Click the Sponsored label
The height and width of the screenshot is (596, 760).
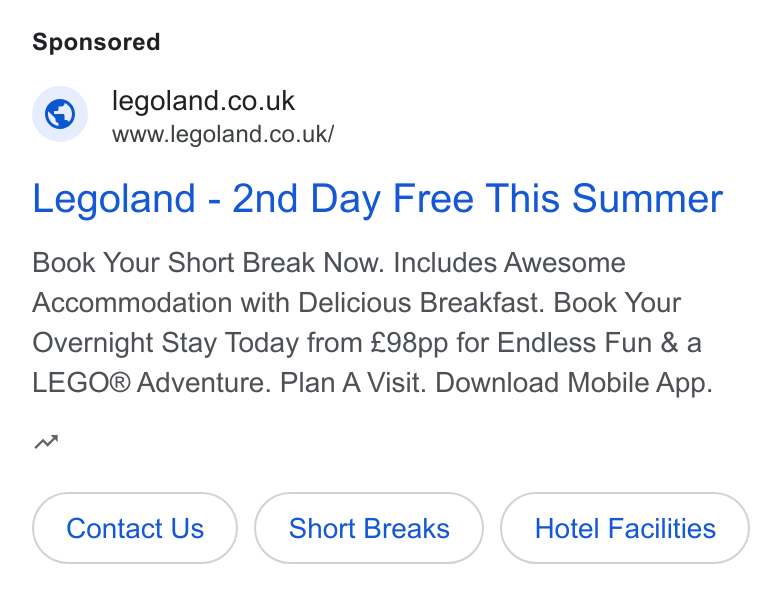(x=96, y=42)
